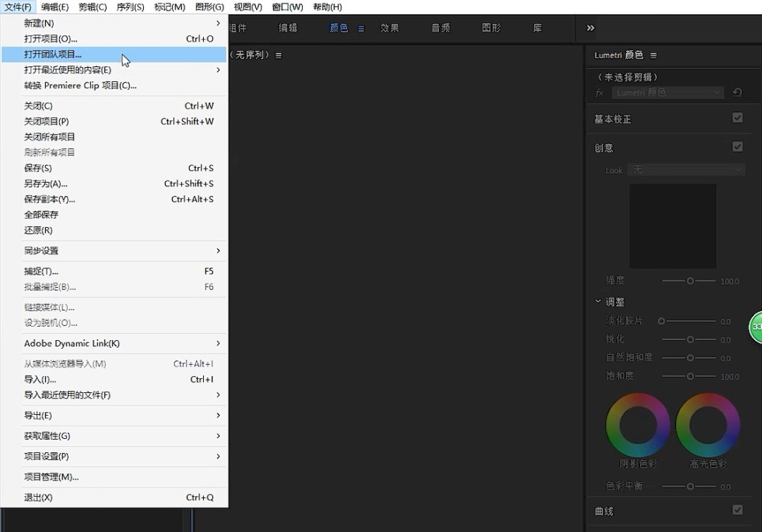
Task: Collapse the 调整 section
Action: [598, 301]
